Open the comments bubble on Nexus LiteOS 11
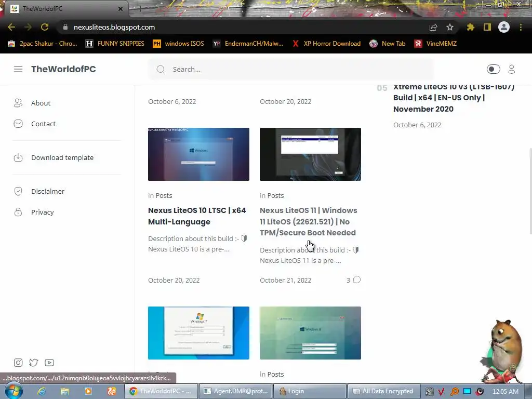 tap(356, 280)
